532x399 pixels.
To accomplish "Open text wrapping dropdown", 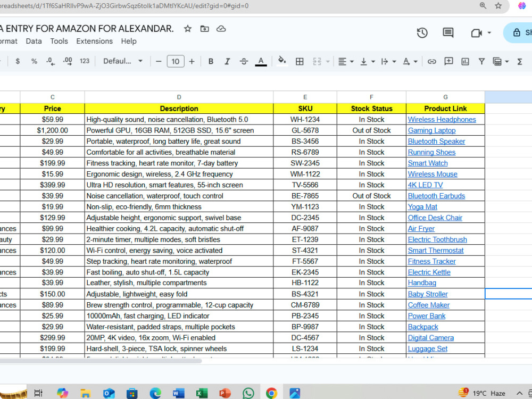I will point(388,61).
